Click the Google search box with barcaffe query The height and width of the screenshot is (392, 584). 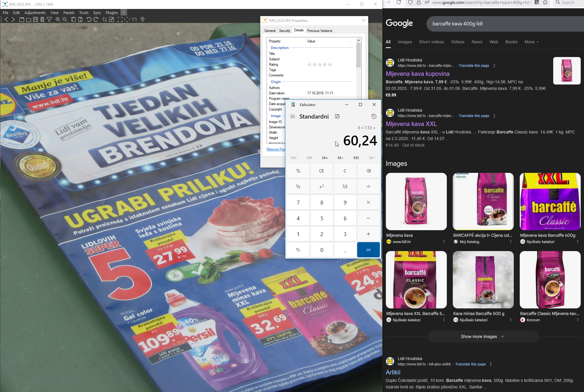pyautogui.click(x=505, y=24)
